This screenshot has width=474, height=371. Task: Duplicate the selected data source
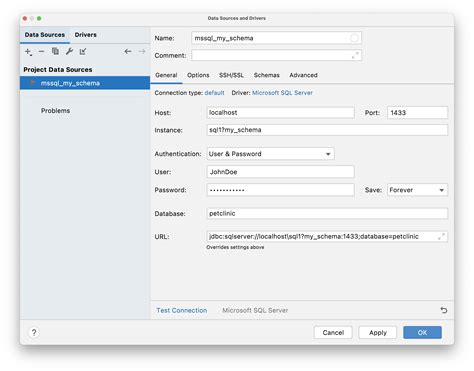click(55, 51)
